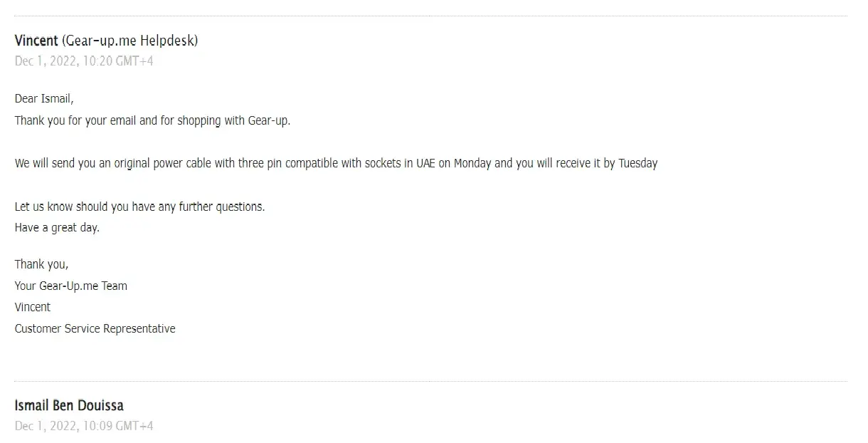Click the word Monday in message
868x443 pixels.
click(472, 163)
